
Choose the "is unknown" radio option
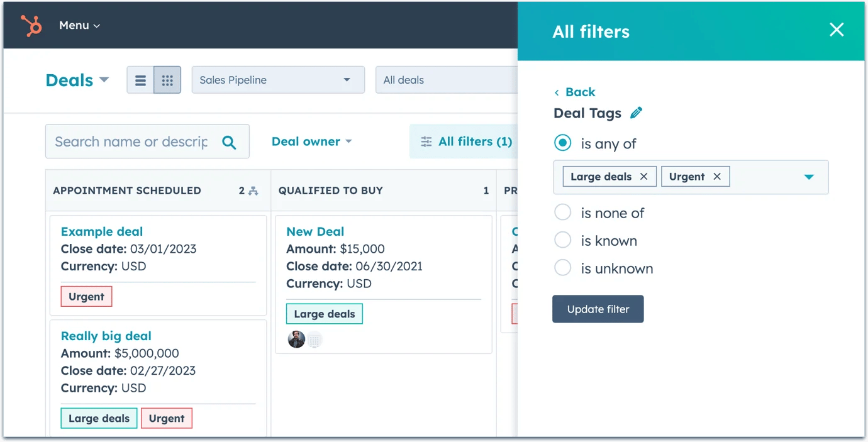click(x=562, y=268)
